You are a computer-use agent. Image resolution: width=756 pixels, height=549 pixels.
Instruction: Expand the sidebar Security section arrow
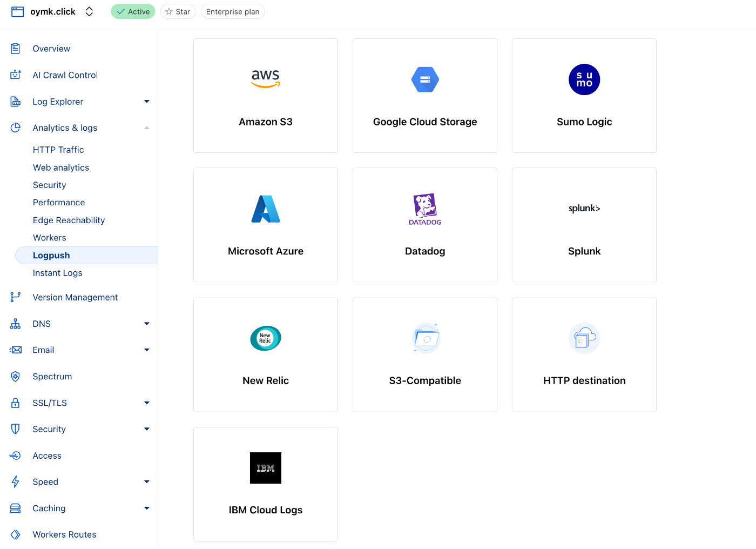pyautogui.click(x=147, y=429)
